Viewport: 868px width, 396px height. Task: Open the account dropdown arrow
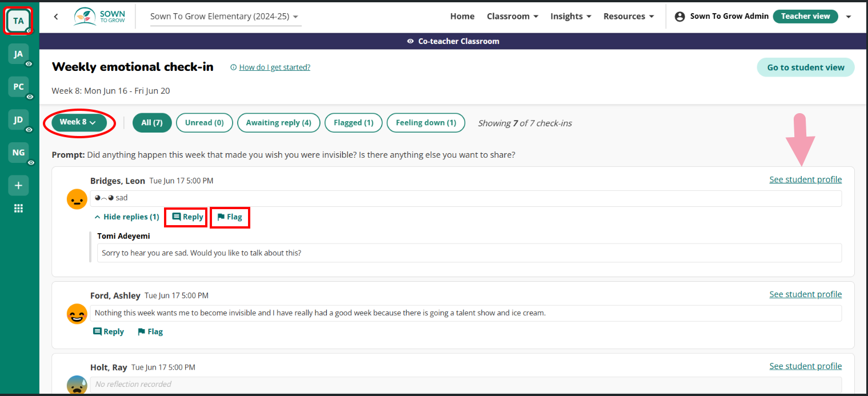[x=849, y=17]
